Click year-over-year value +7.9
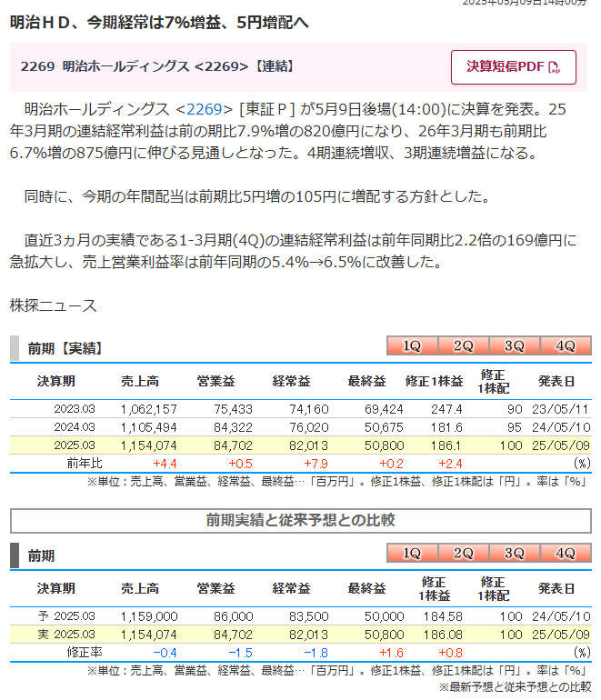The image size is (601, 700). pos(316,464)
